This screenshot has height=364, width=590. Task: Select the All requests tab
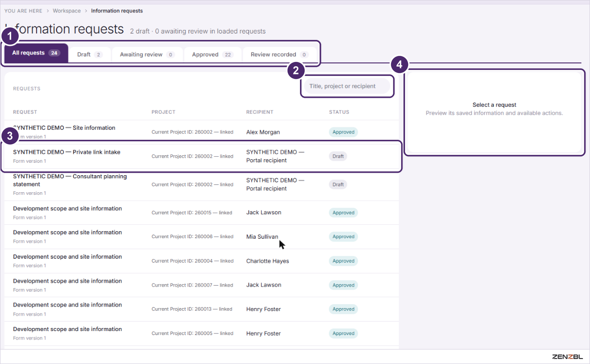coord(36,53)
